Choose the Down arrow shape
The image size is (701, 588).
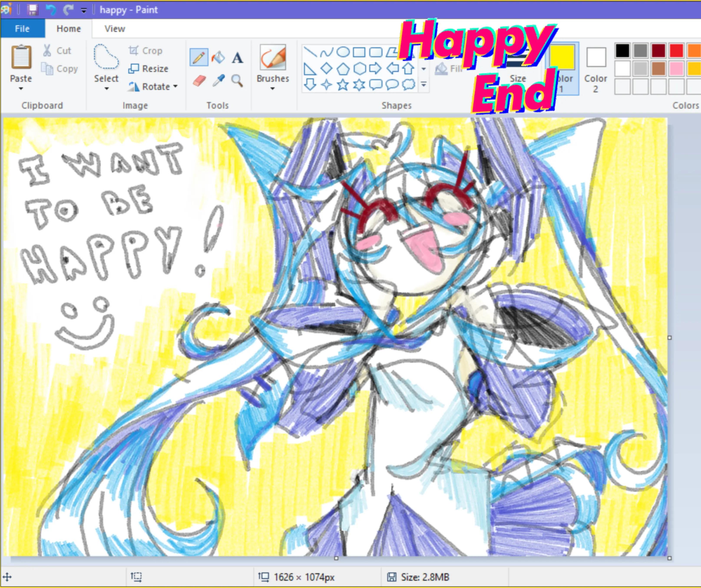(310, 85)
